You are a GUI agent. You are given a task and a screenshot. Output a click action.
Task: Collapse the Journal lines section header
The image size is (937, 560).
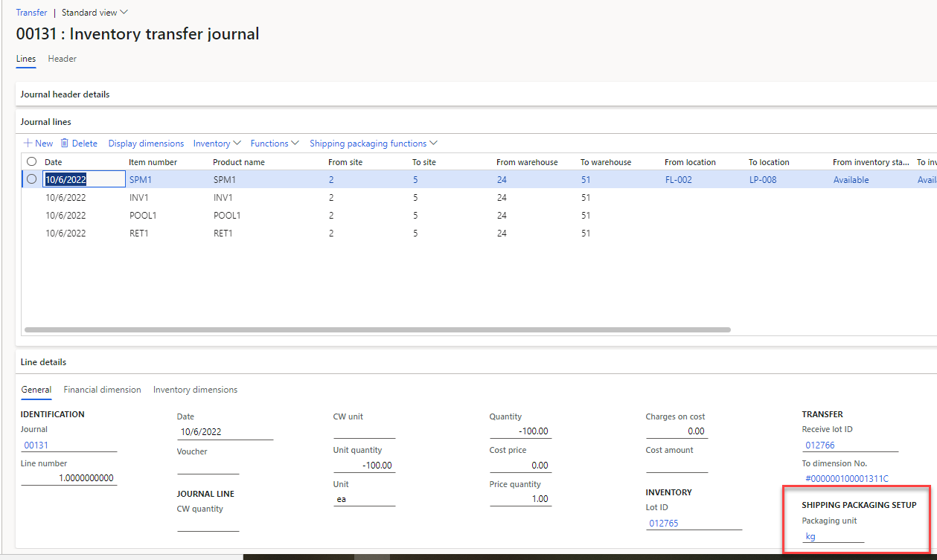point(46,122)
